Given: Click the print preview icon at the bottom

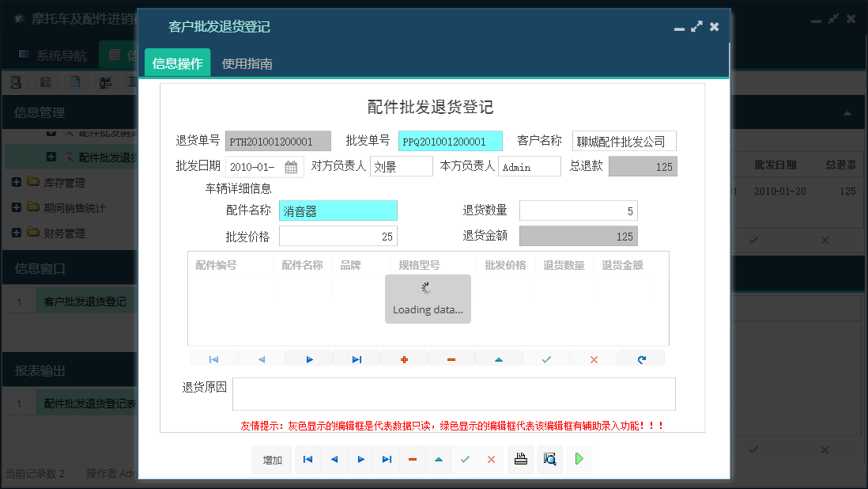Looking at the screenshot, I should click(x=549, y=459).
